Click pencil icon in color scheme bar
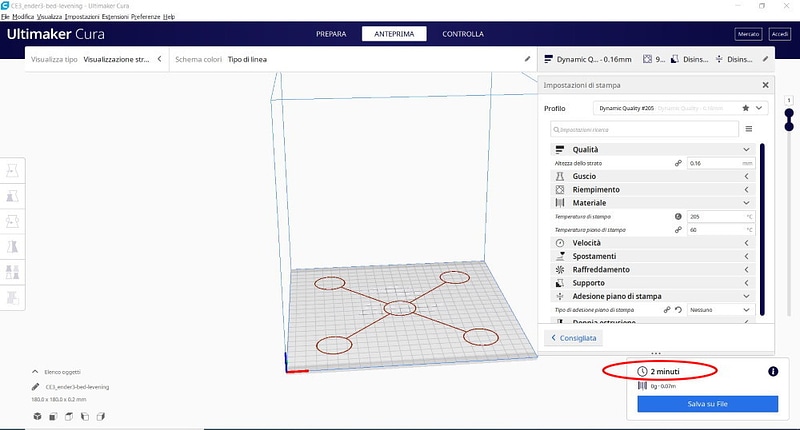 527,59
